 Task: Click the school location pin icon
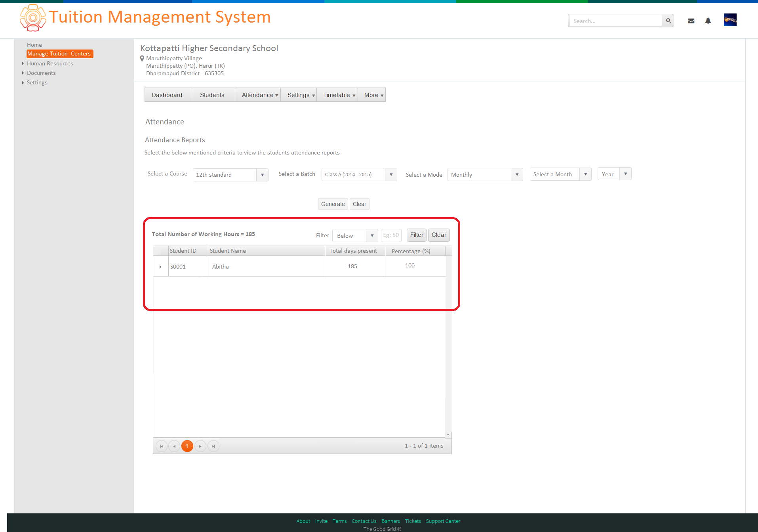142,59
